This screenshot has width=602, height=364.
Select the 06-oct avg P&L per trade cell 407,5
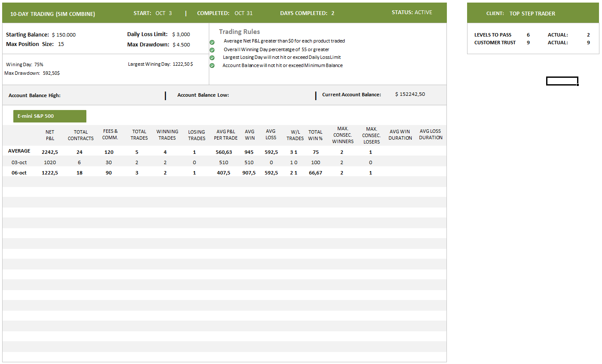click(x=223, y=173)
